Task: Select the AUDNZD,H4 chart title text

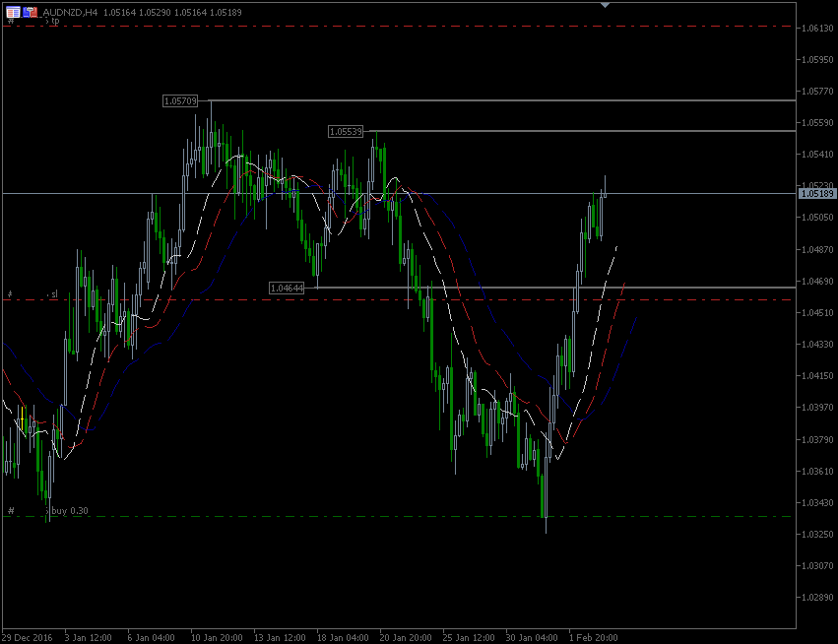Action: (x=70, y=12)
